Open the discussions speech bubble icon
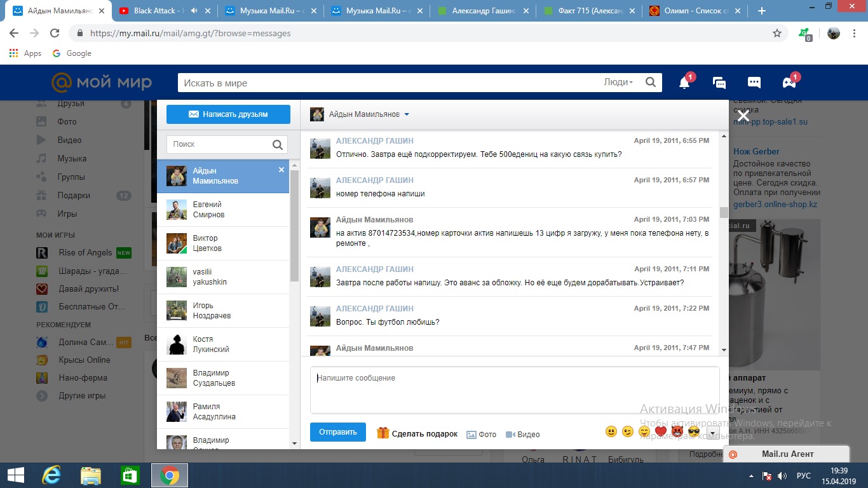Viewport: 868px width, 488px height. click(x=754, y=83)
